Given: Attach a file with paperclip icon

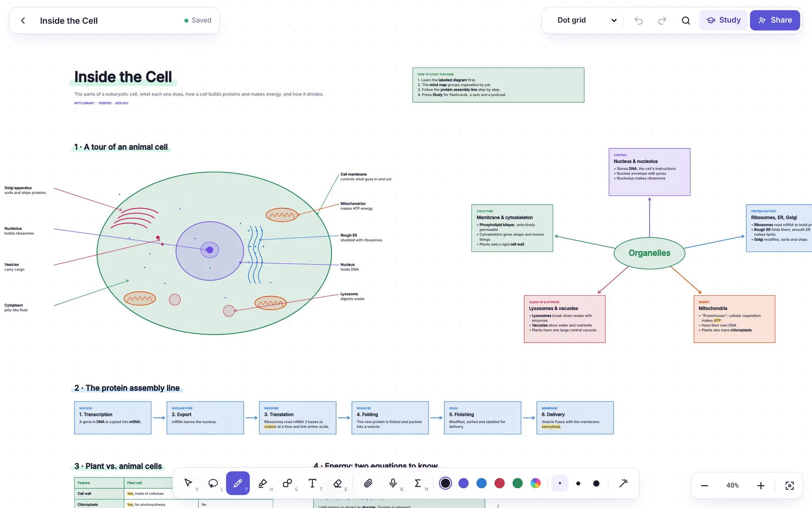Looking at the screenshot, I should pos(368,483).
